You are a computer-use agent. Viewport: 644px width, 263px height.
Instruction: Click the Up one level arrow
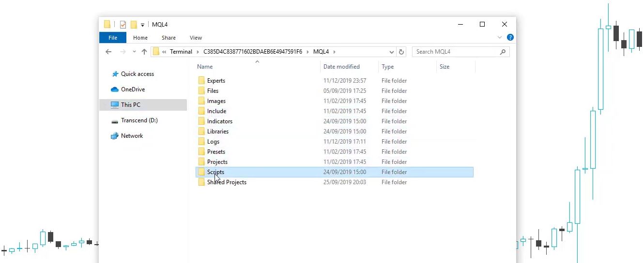point(144,52)
